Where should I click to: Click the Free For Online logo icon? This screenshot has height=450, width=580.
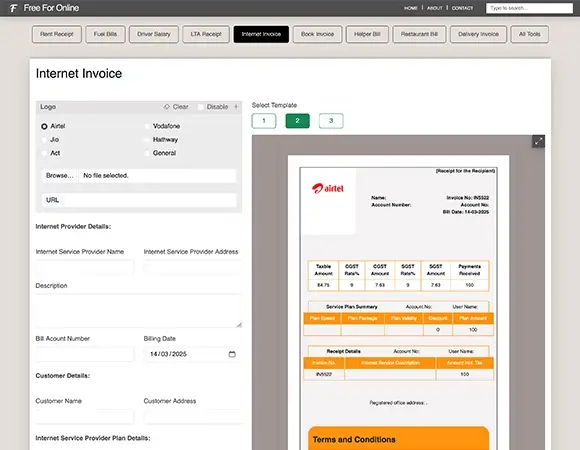pos(13,8)
